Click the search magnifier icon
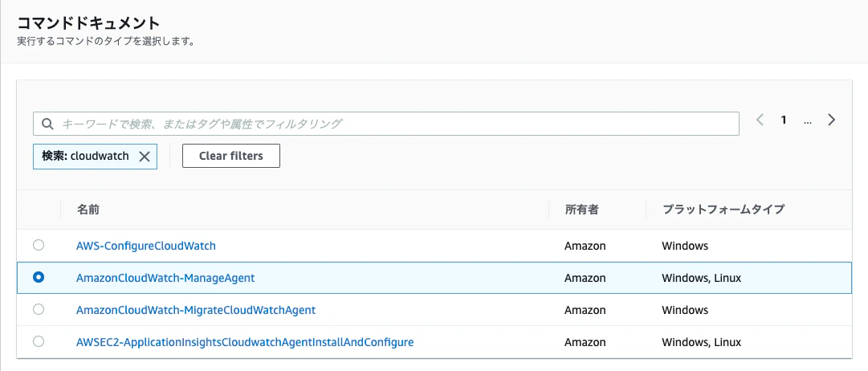Viewport: 868px width, 371px height. [47, 124]
